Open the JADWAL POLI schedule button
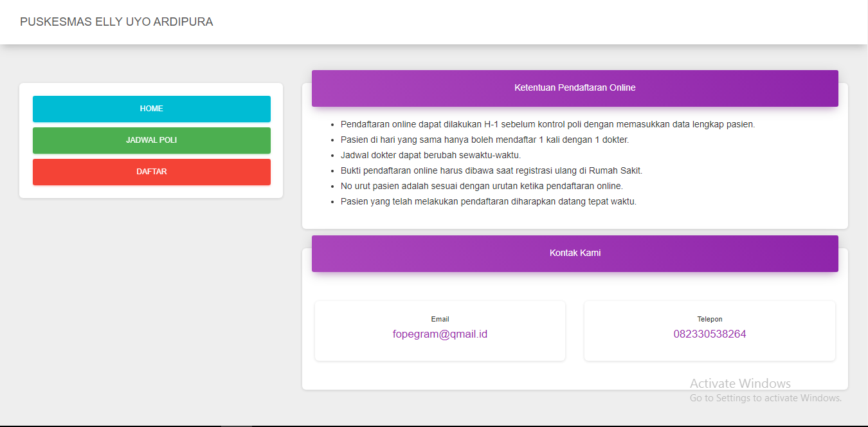The image size is (868, 427). pos(152,140)
